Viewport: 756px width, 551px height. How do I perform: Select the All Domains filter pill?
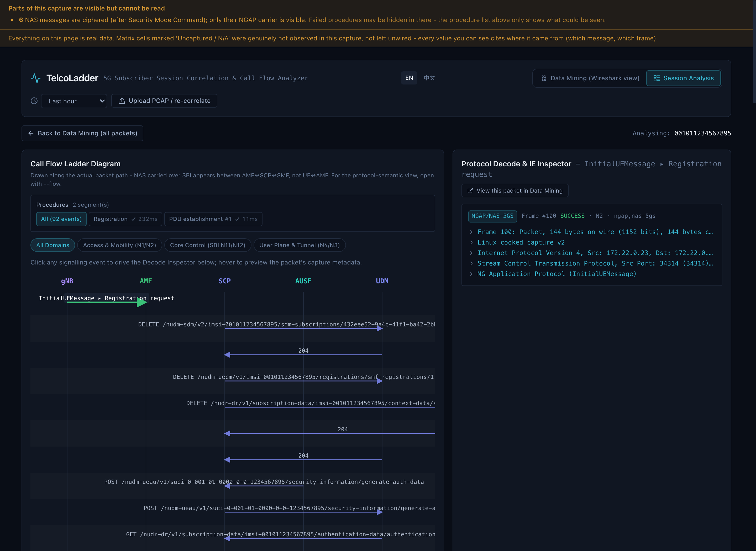[x=53, y=245]
